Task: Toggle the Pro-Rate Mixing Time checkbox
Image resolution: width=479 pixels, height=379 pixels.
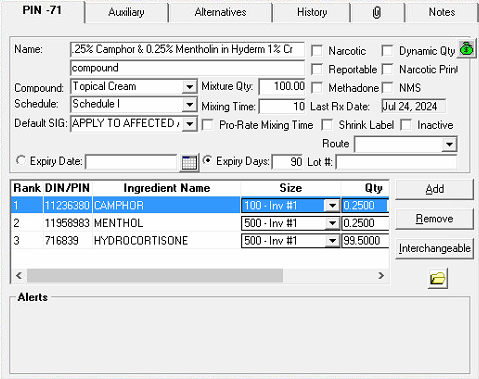Action: [x=208, y=125]
